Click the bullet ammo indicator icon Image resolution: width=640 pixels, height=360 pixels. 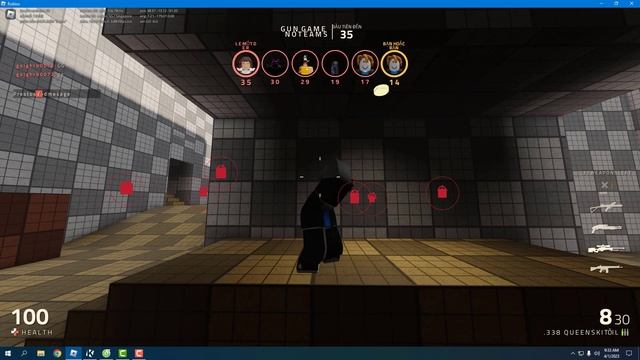coord(625,333)
